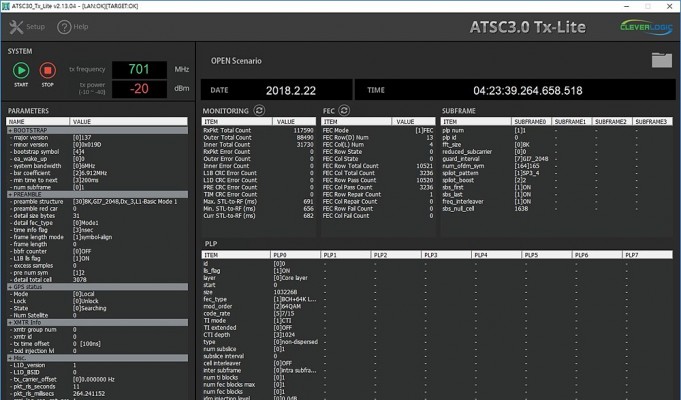Image resolution: width=681 pixels, height=400 pixels.
Task: Click the PLP0 column header
Action: click(295, 255)
